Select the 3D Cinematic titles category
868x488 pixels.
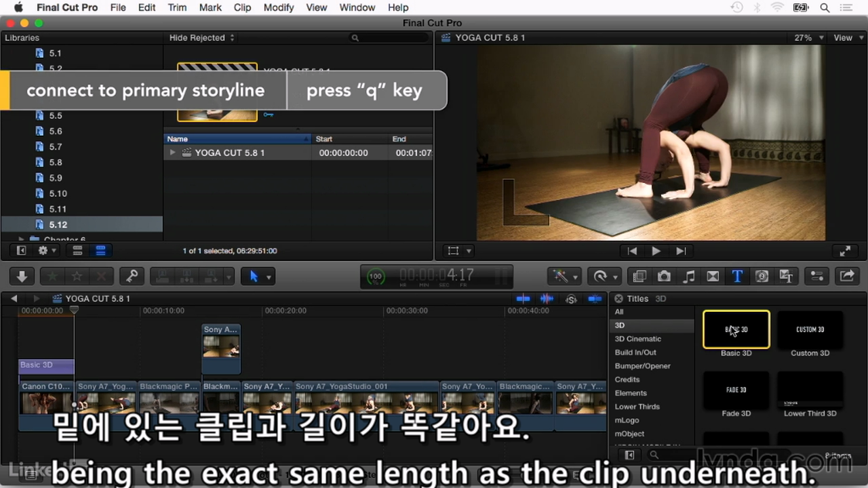637,339
